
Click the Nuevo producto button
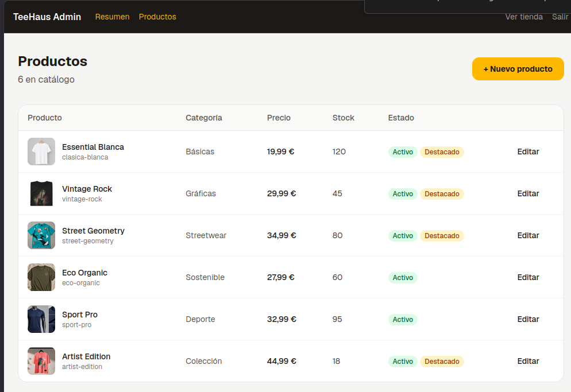pyautogui.click(x=518, y=69)
